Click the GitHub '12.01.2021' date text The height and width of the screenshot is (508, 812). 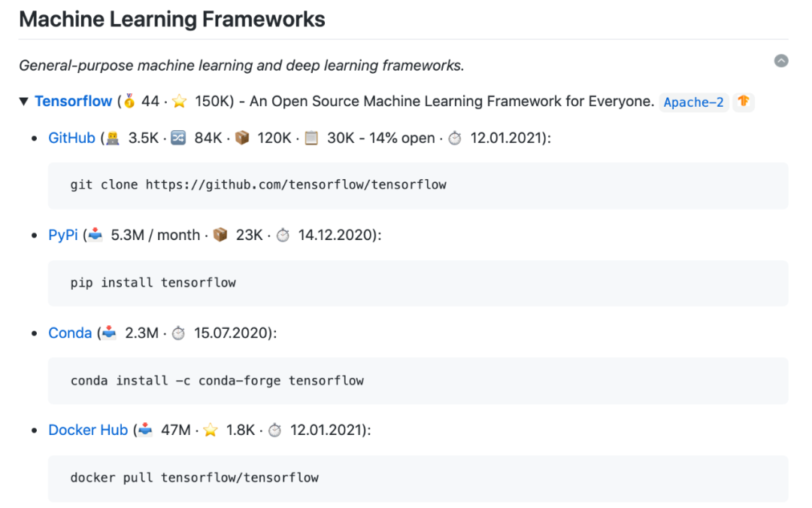click(507, 138)
